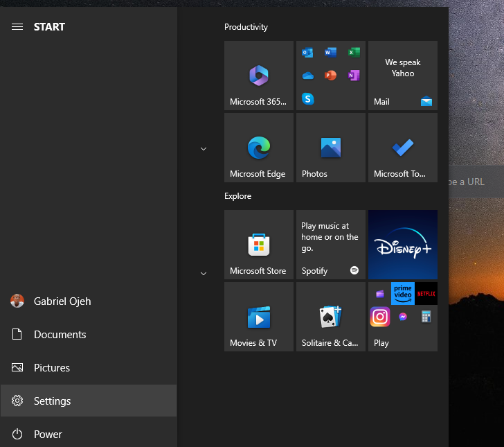Viewport: 504px width, 447px height.
Task: Open the Spotify tile
Action: point(331,245)
